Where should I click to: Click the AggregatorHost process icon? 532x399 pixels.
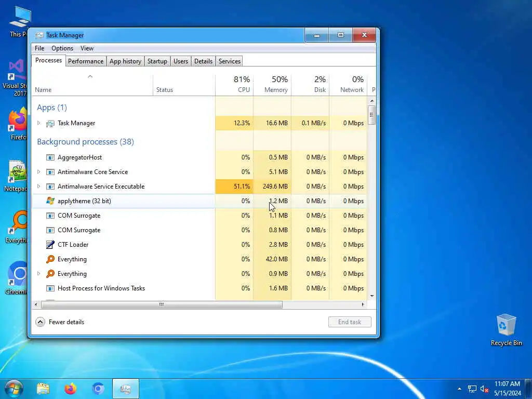click(50, 157)
